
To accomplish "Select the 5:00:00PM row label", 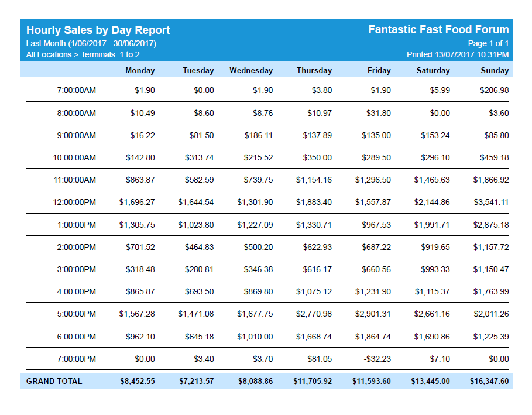I will 76,314.
